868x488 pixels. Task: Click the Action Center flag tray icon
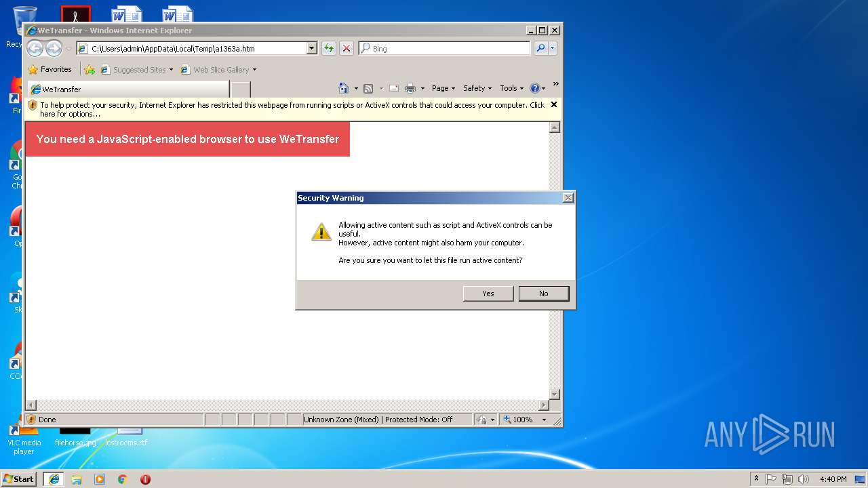click(771, 479)
